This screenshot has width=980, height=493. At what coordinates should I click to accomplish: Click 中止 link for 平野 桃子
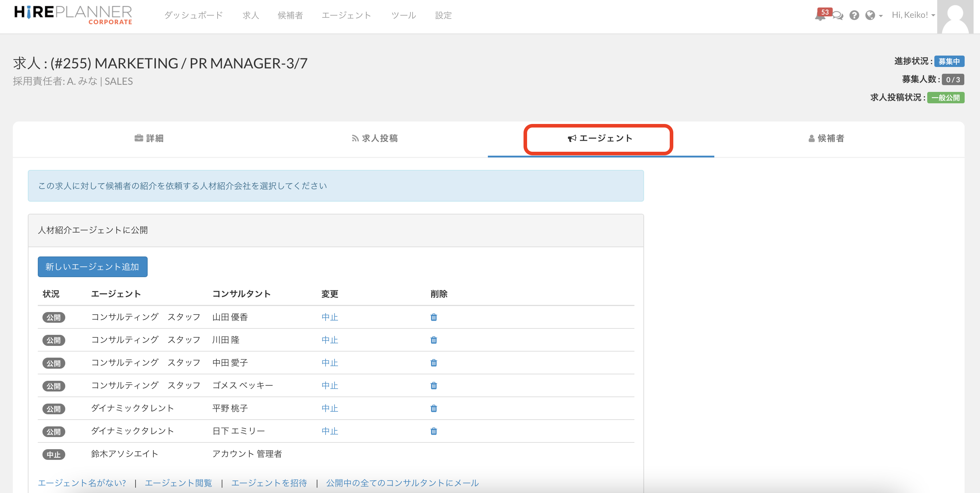[330, 408]
